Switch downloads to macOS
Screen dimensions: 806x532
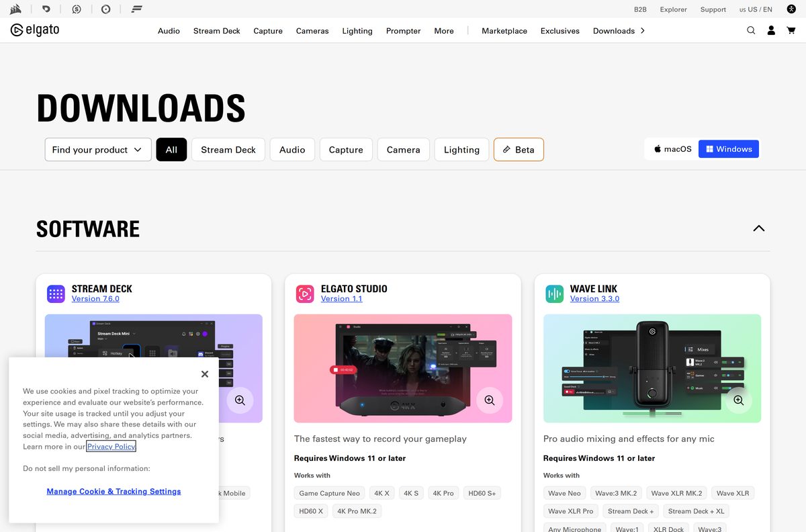coord(673,149)
